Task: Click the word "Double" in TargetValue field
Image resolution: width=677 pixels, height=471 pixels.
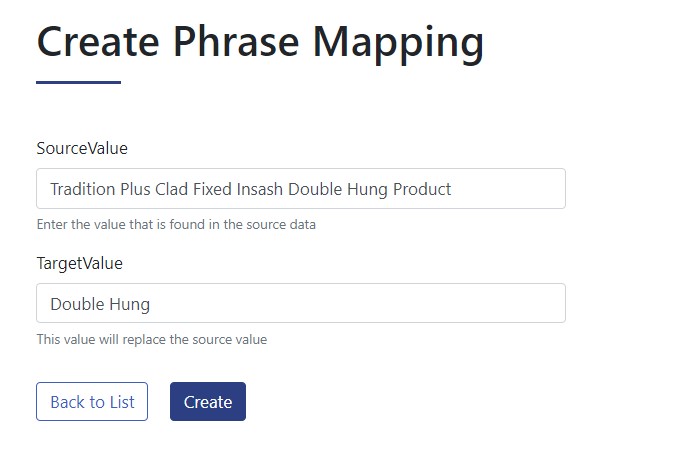Action: [x=77, y=304]
